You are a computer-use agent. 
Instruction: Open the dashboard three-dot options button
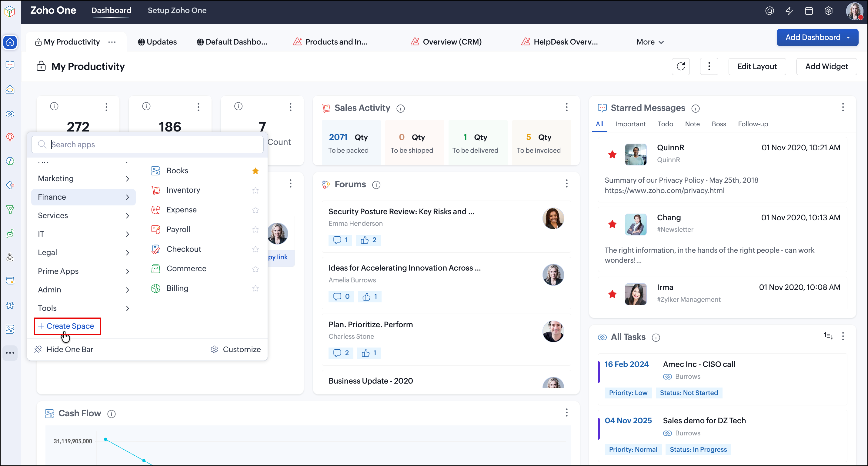(709, 66)
